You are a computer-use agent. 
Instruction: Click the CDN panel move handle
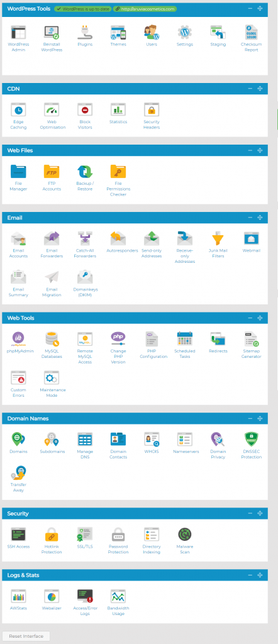pyautogui.click(x=260, y=89)
